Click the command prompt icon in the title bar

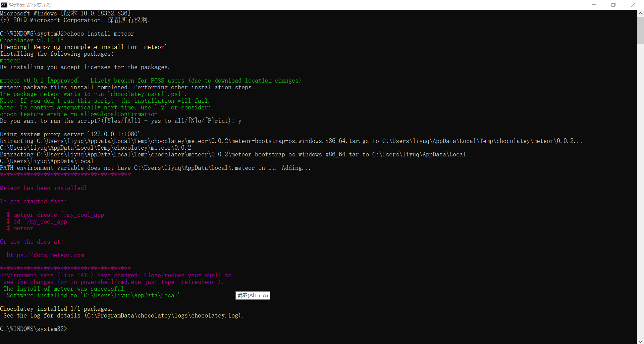pyautogui.click(x=4, y=5)
